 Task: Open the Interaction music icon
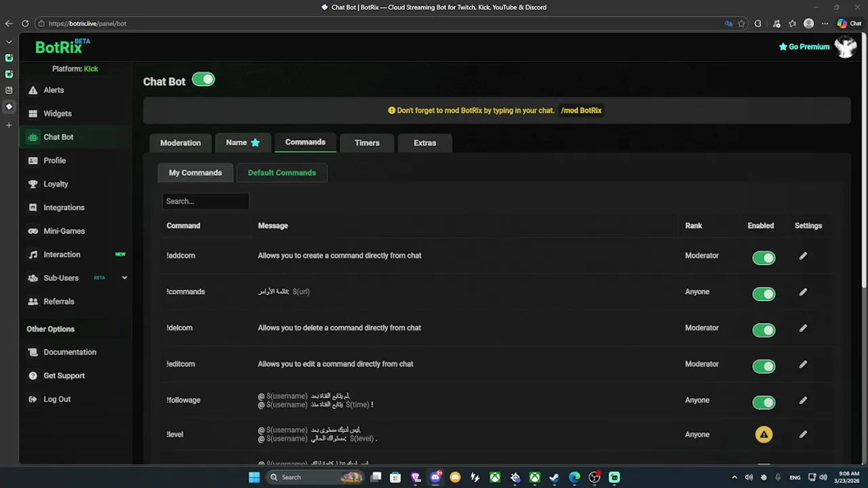click(x=33, y=254)
